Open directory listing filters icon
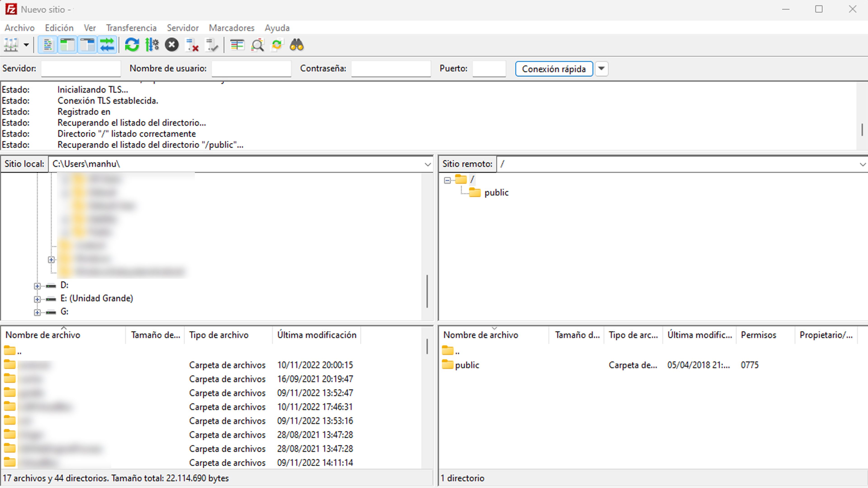Viewport: 868px width, 488px height. pos(237,45)
